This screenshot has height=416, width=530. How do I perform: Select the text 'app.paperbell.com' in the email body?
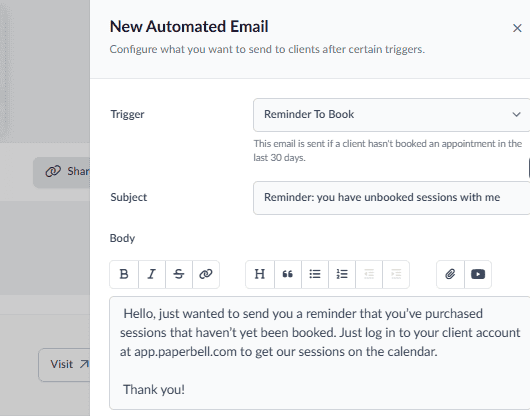[x=186, y=352]
